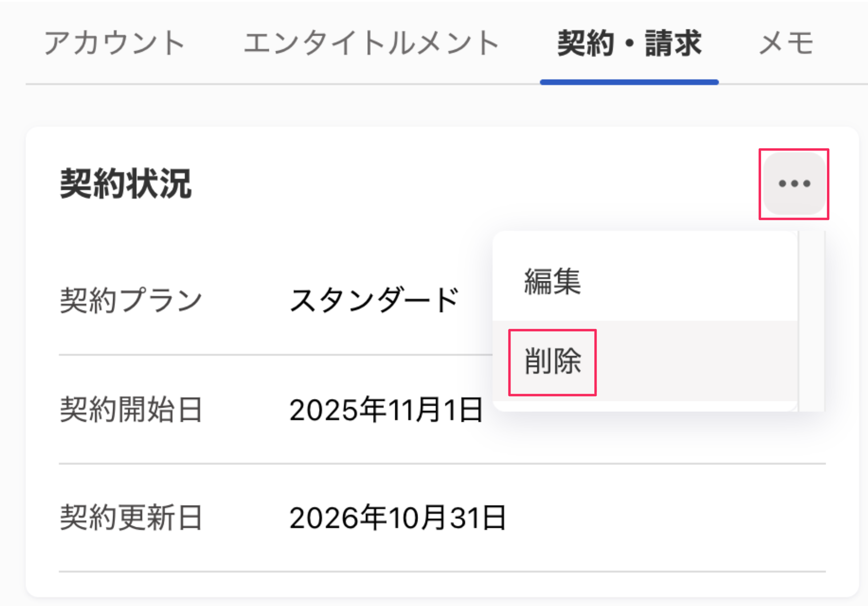Click the 契約状況 section heading

click(x=126, y=183)
